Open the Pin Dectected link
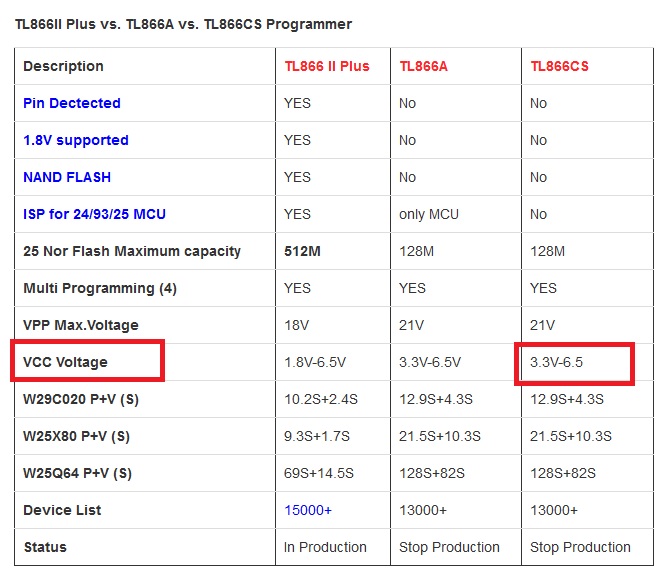 pyautogui.click(x=72, y=103)
